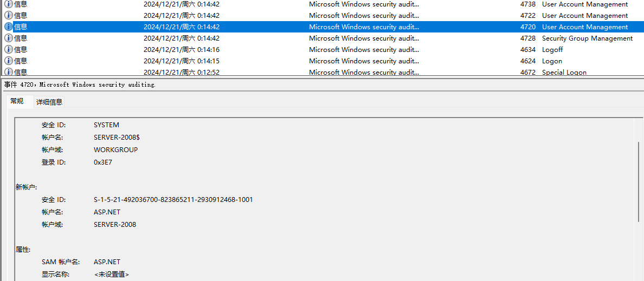Click the info icon on the 4738 event row
Screen dimensions: 644x281
point(8,4)
